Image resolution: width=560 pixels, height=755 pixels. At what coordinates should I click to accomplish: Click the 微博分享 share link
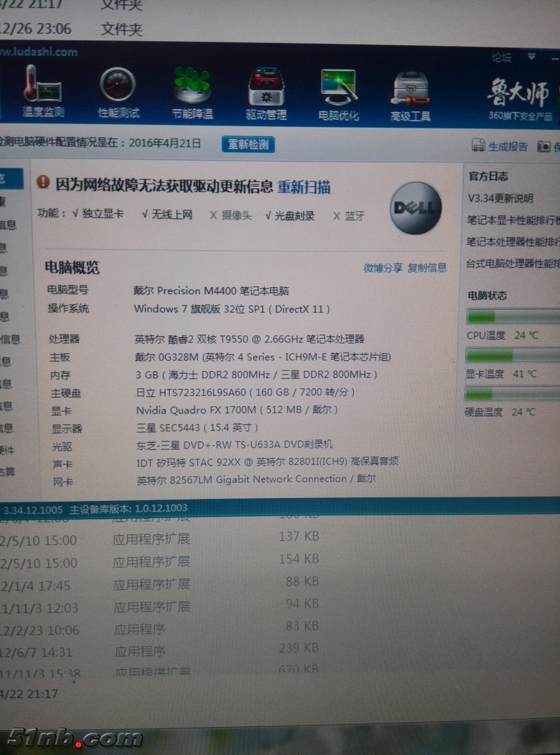click(383, 268)
